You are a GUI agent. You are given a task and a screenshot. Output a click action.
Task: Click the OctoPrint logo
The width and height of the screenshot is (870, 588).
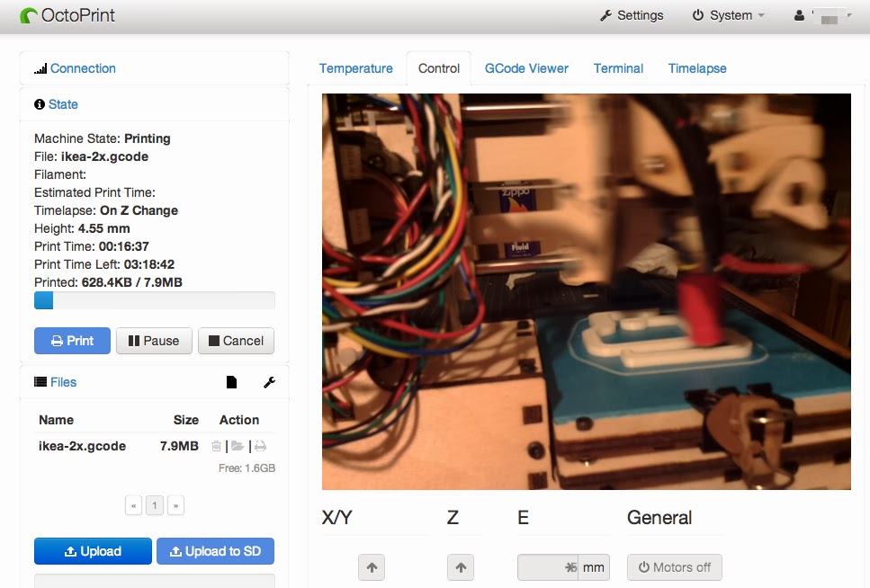[x=67, y=15]
